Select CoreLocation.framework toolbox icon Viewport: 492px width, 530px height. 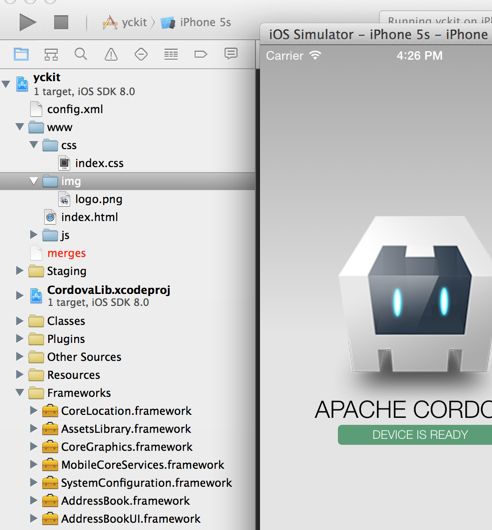click(50, 411)
